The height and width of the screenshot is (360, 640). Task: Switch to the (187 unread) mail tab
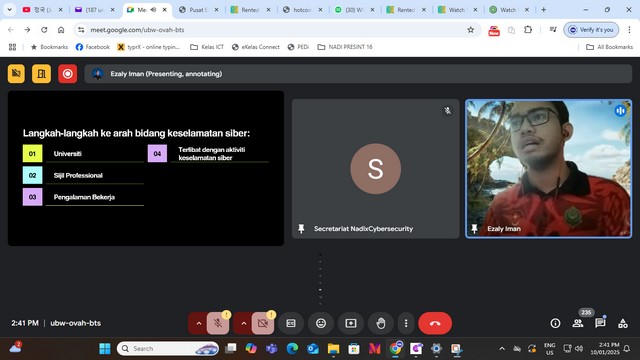click(95, 10)
